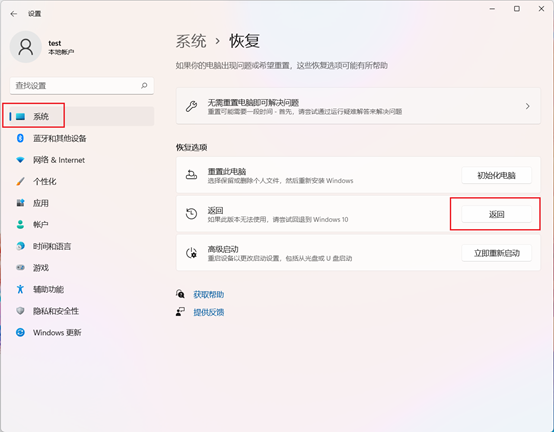Click the 初始化电脑 button
Viewport: 554px width, 432px height.
pos(496,175)
